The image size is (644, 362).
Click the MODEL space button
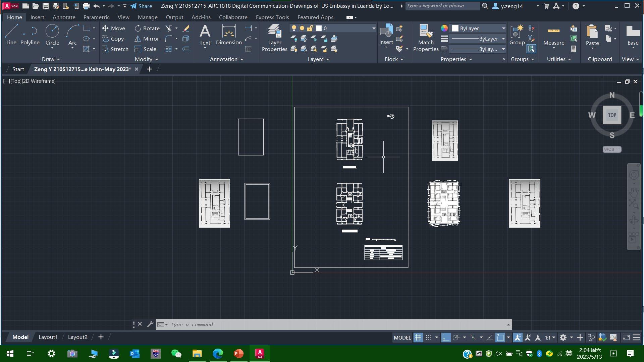402,338
